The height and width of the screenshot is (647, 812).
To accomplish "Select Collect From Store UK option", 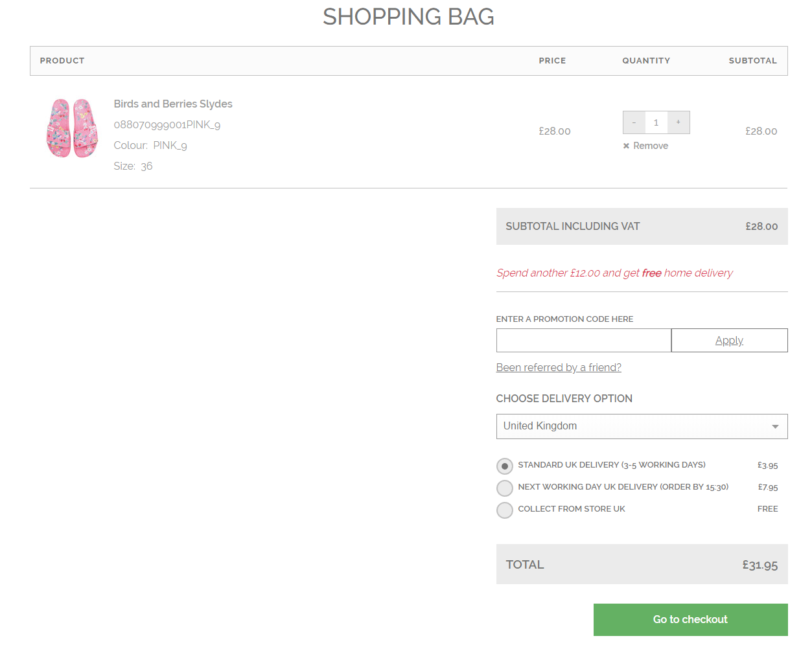I will pos(505,510).
